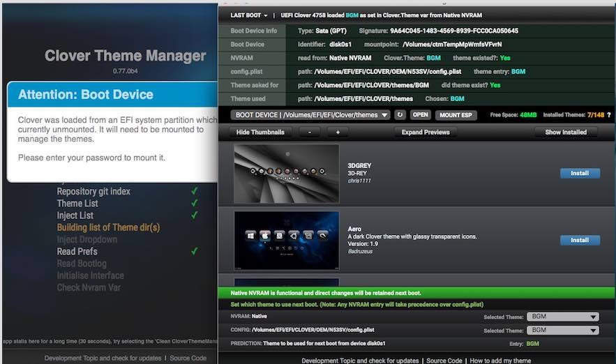The image size is (616, 364).
Task: Click Installed Themes 7/148 counter
Action: [573, 115]
